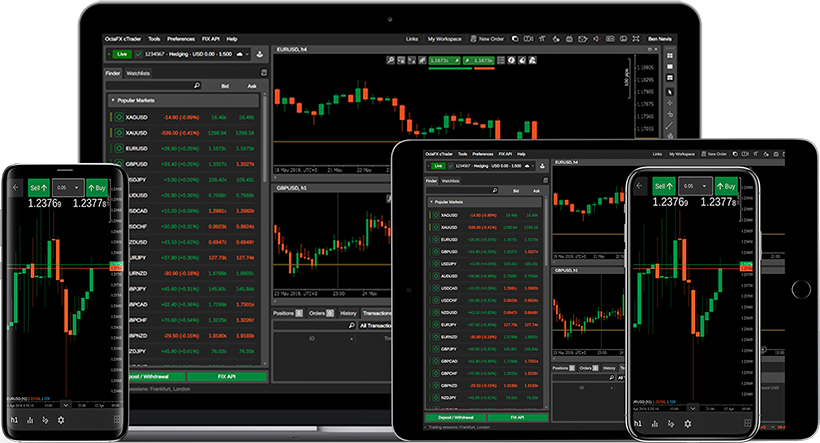Open My Workspace on the laptop
The height and width of the screenshot is (443, 820).
[x=445, y=39]
